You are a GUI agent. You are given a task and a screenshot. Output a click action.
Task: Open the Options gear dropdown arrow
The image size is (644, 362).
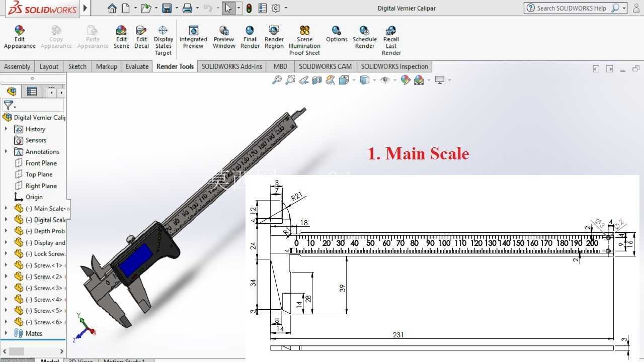286,8
